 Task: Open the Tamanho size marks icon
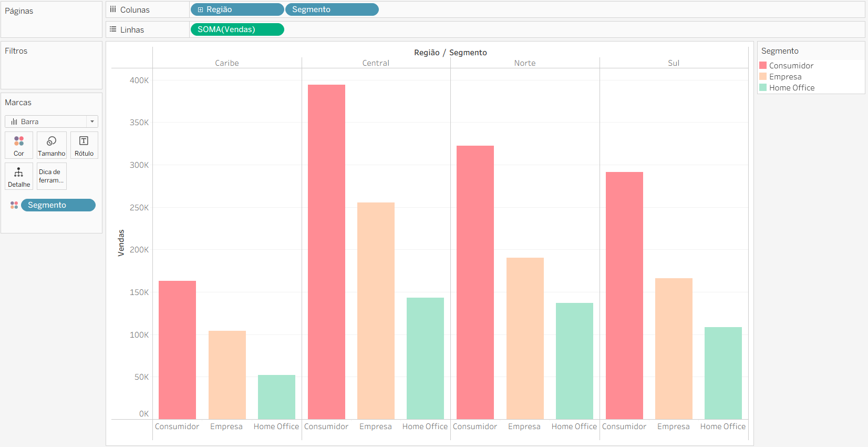tap(51, 145)
